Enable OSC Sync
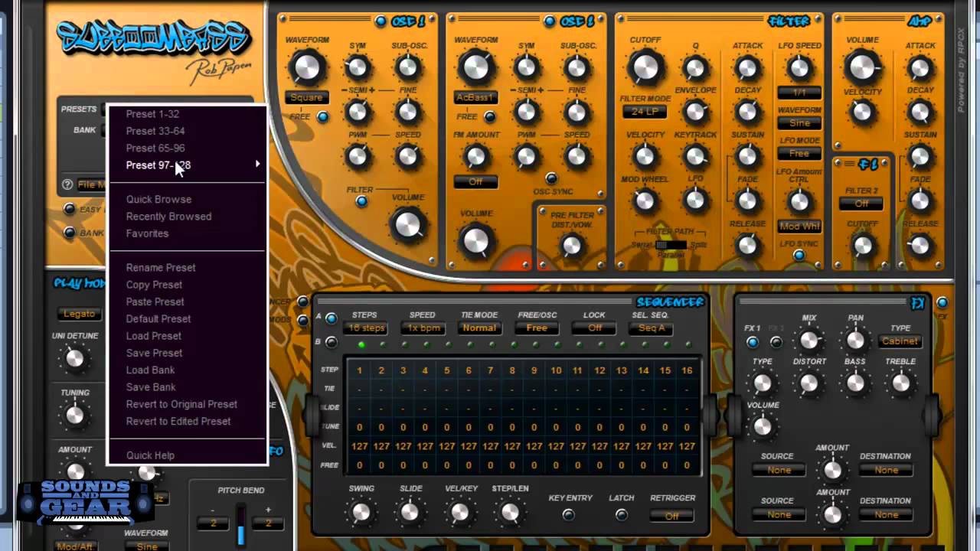980x551 pixels. coord(550,179)
